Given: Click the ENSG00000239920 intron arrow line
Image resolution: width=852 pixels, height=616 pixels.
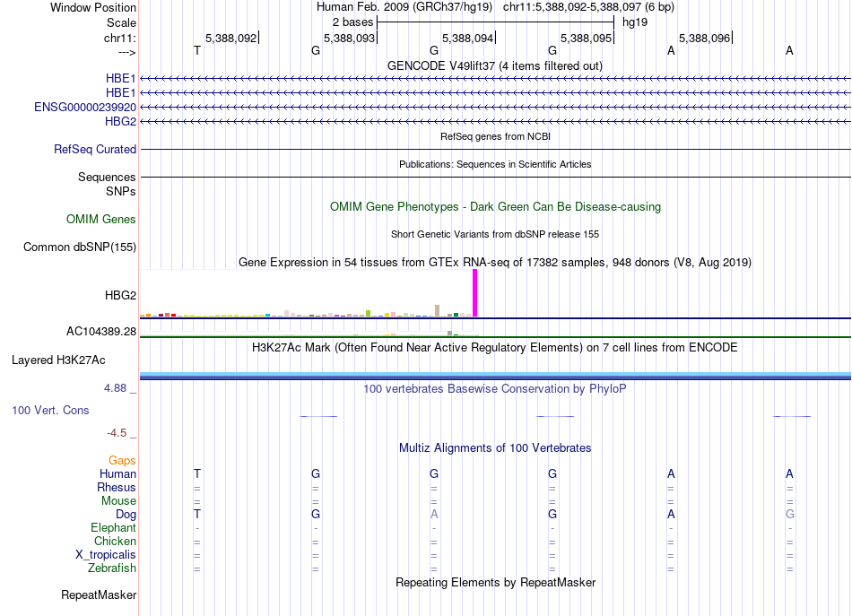Looking at the screenshot, I should [495, 107].
